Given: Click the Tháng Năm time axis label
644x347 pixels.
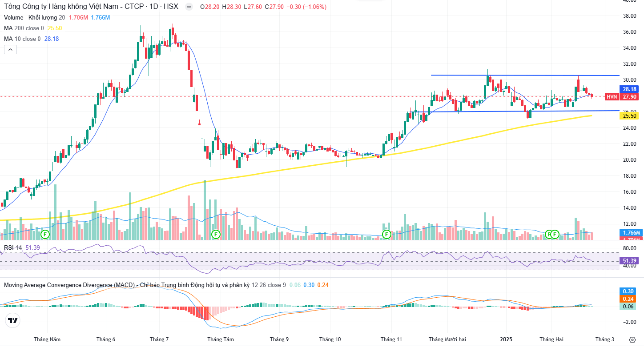Looking at the screenshot, I should point(47,339).
